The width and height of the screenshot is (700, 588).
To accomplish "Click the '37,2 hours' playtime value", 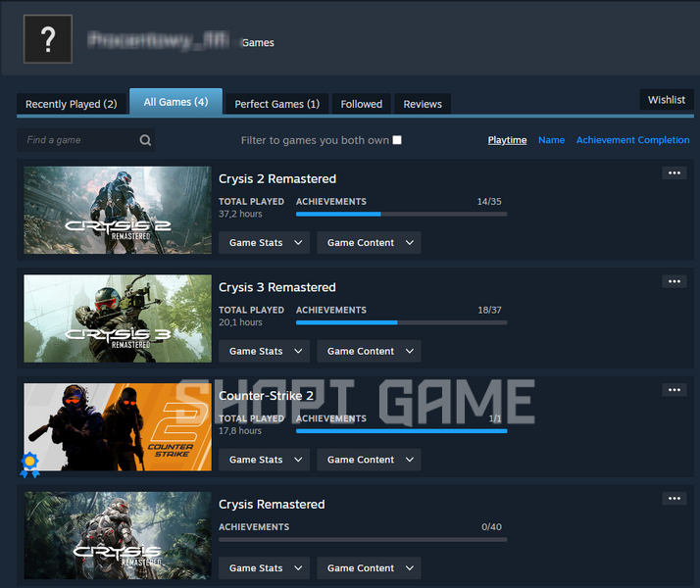I will click(x=240, y=214).
